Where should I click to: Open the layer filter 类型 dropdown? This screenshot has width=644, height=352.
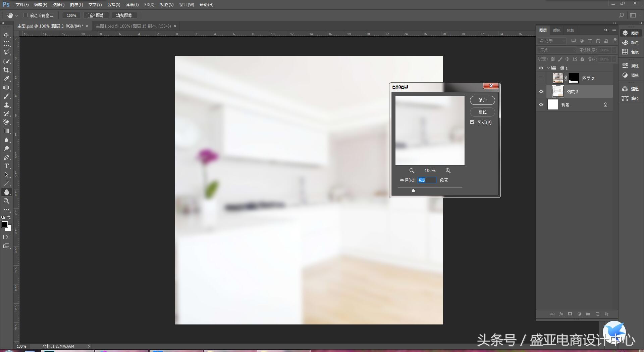tap(552, 41)
